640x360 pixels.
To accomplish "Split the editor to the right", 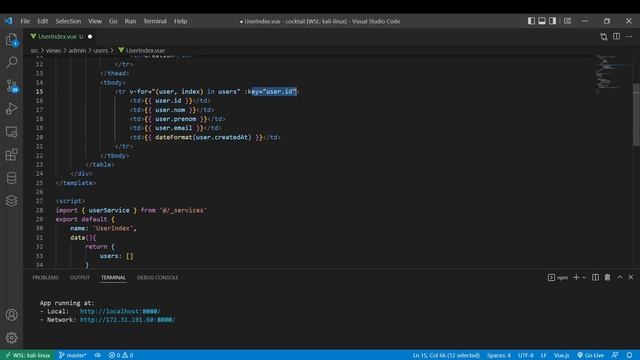I will coord(616,37).
